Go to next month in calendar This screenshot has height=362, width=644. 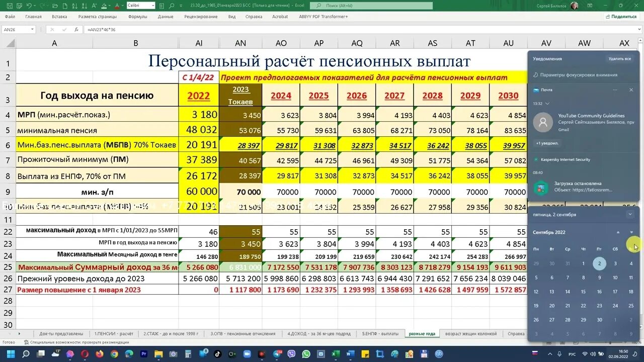[x=631, y=232]
